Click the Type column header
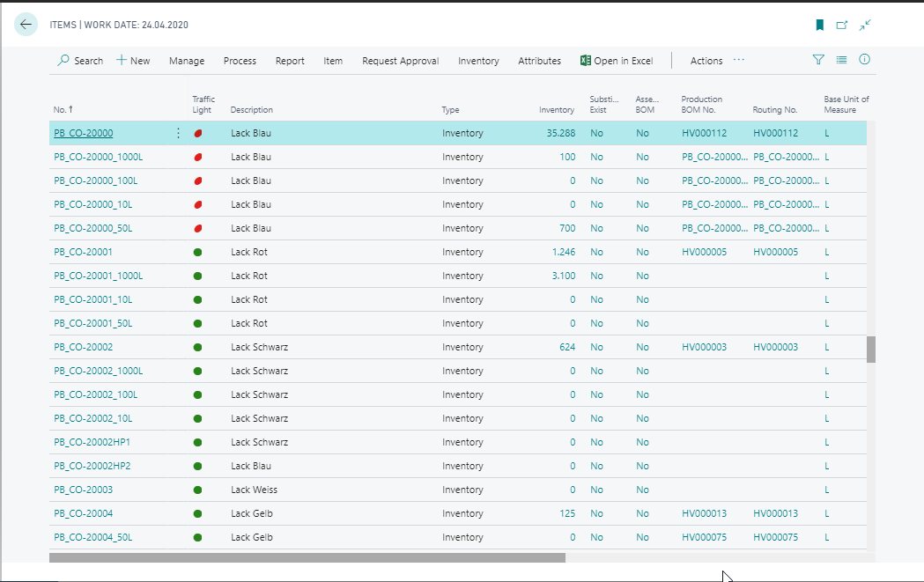924x582 pixels. point(451,109)
